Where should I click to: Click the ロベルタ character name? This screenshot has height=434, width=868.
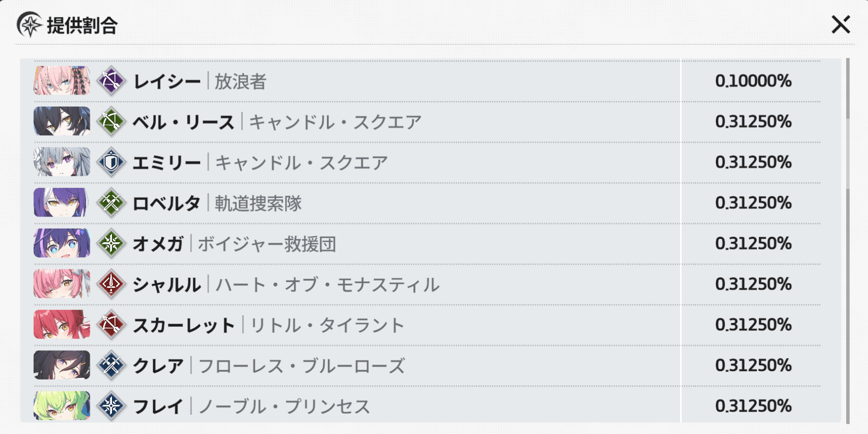coord(166,203)
